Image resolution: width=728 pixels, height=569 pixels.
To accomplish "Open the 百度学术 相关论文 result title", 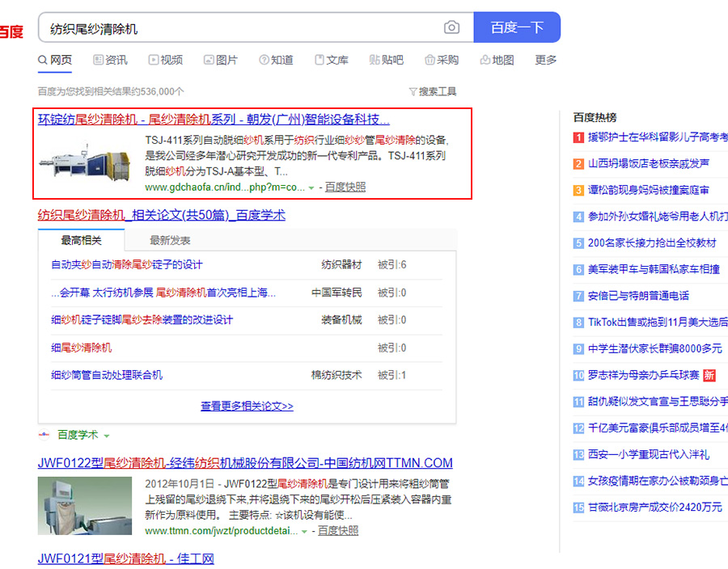I will tap(162, 215).
